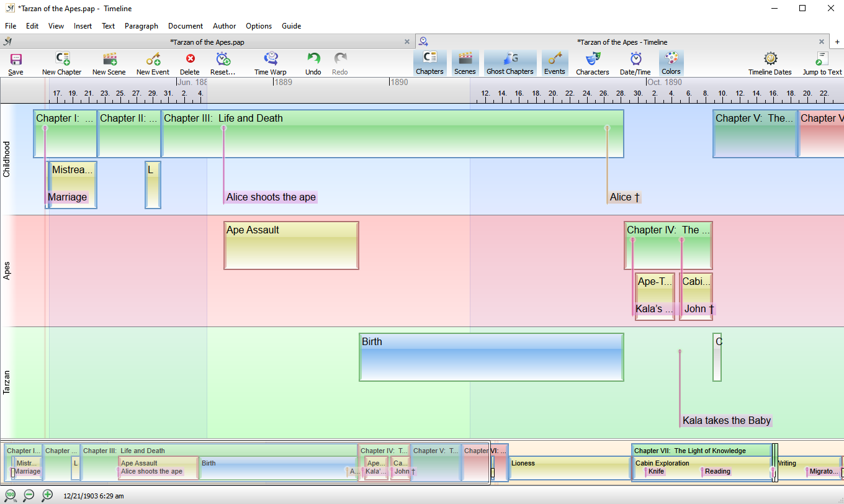The width and height of the screenshot is (844, 504).
Task: Open the Edit menu
Action: tap(32, 26)
